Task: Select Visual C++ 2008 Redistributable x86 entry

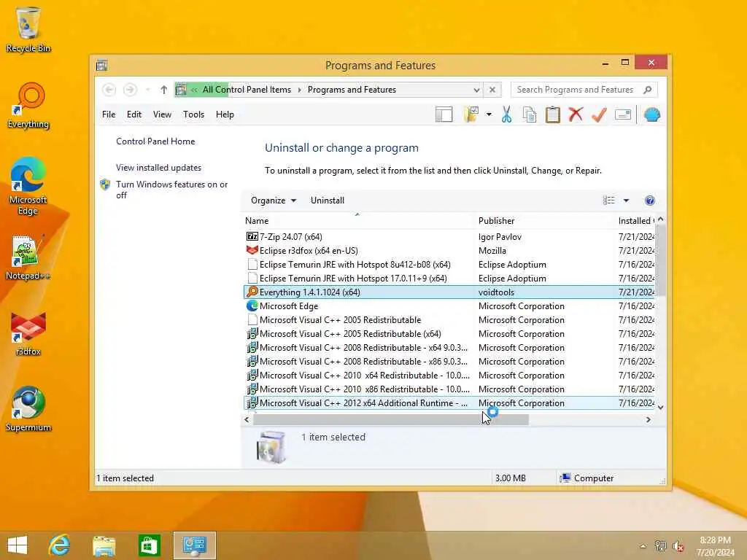Action: [449, 362]
